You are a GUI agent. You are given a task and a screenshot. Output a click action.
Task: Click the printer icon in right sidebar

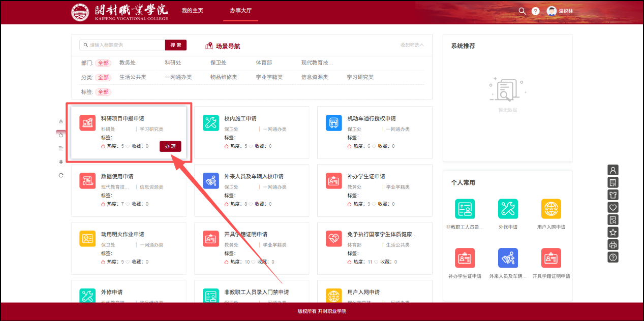point(613,245)
